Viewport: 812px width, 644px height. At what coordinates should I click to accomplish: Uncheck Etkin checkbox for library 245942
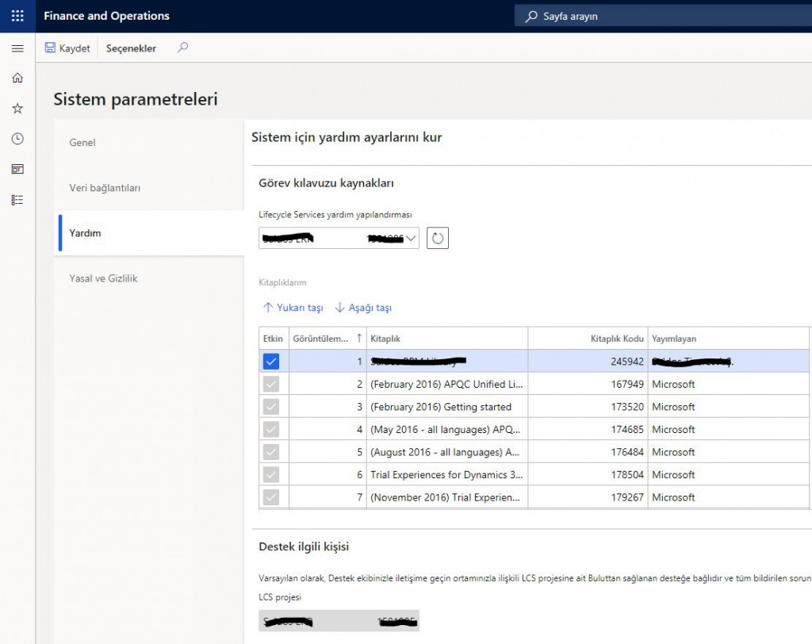[271, 361]
